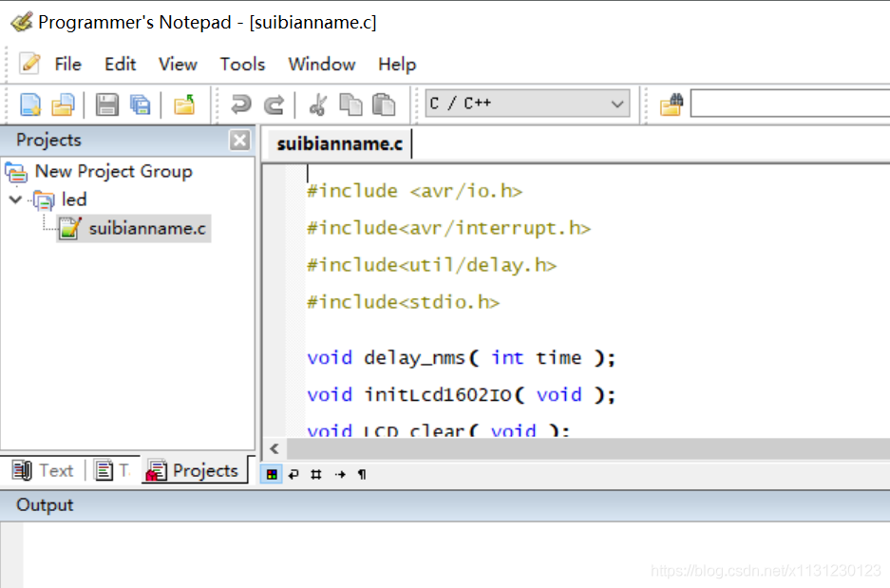890x588 pixels.
Task: Click the Open file folder icon
Action: tap(63, 105)
